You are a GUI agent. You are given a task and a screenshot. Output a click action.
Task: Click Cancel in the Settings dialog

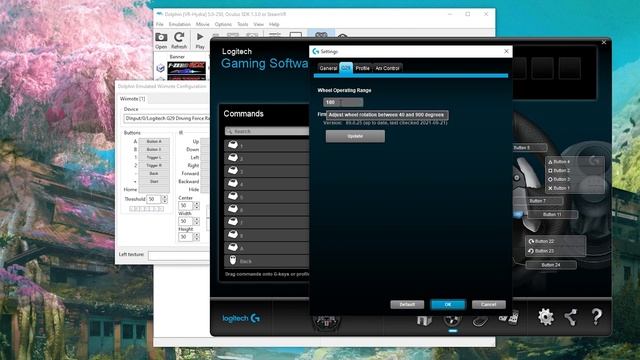pos(489,304)
